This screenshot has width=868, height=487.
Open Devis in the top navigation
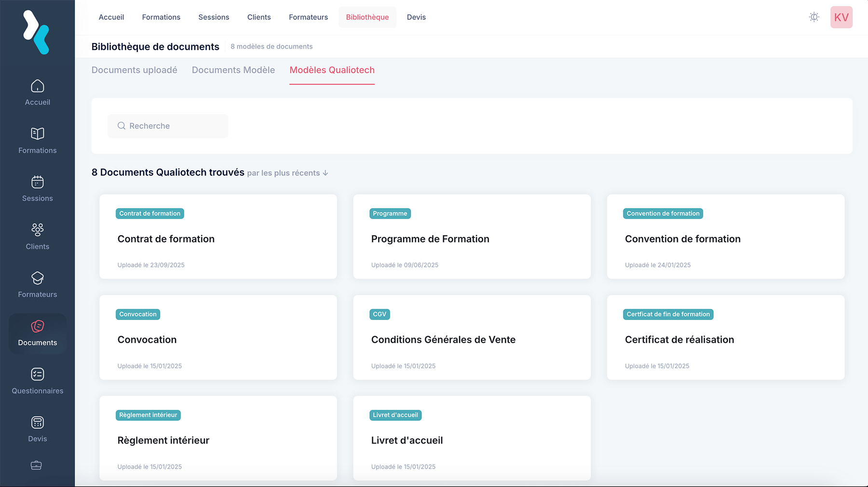tap(416, 17)
